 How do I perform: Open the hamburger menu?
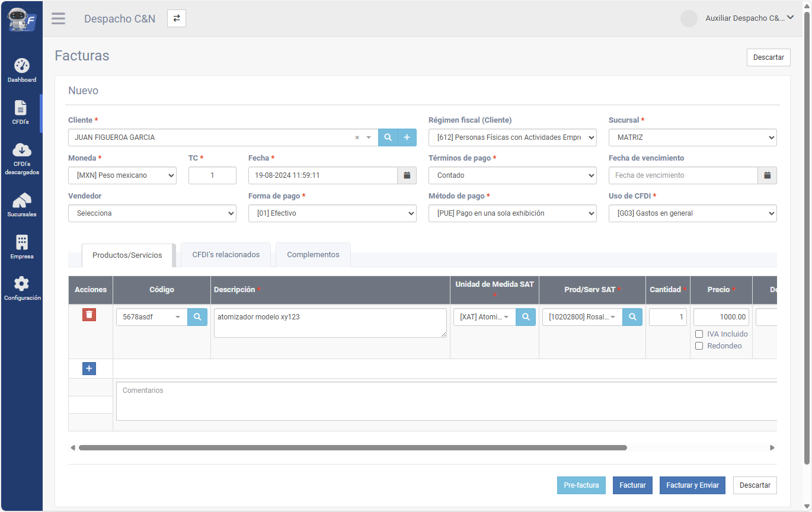tap(58, 18)
